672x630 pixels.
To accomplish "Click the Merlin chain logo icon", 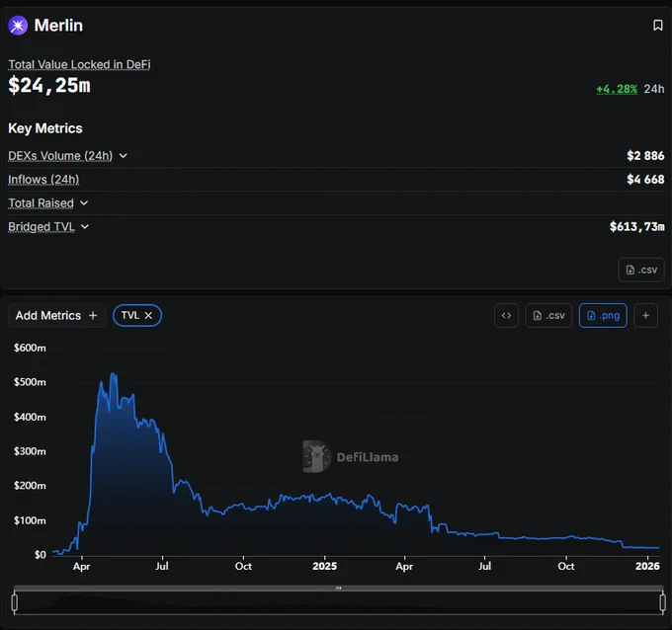I will 18,26.
